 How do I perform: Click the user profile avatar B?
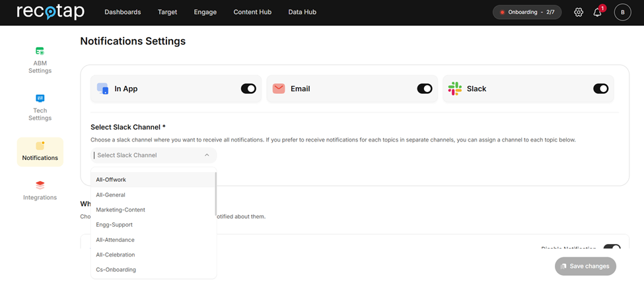(x=622, y=12)
